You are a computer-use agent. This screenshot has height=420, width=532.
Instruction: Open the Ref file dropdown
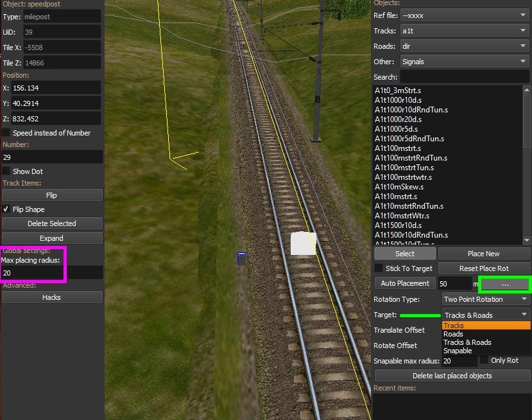pos(463,15)
